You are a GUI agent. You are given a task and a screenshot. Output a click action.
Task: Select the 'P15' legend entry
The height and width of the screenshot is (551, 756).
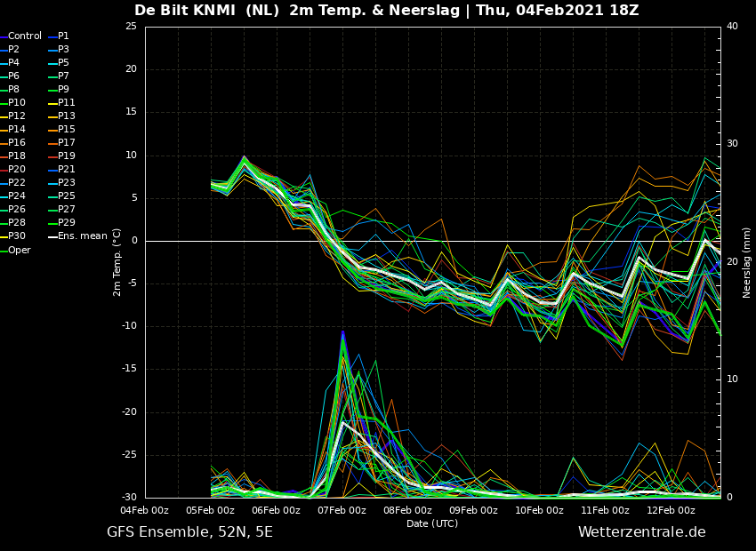tap(61, 129)
